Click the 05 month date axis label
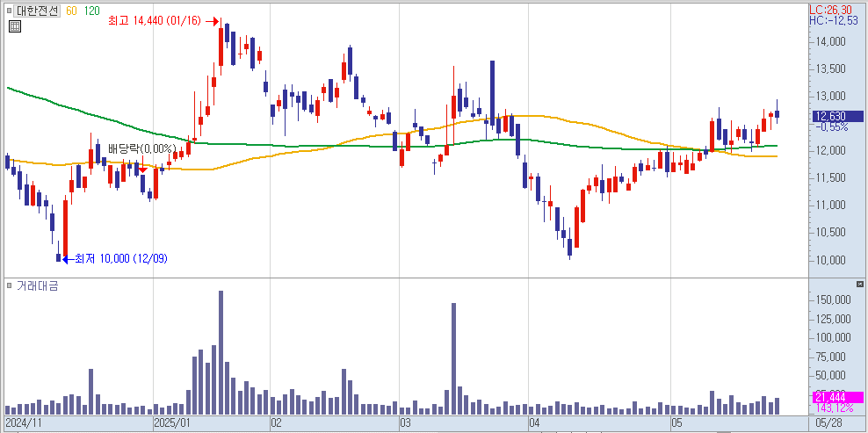The height and width of the screenshot is (433, 868). (x=676, y=423)
